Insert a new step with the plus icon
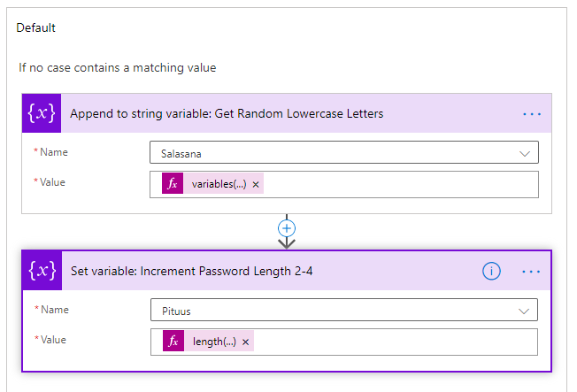The image size is (577, 392). click(287, 228)
